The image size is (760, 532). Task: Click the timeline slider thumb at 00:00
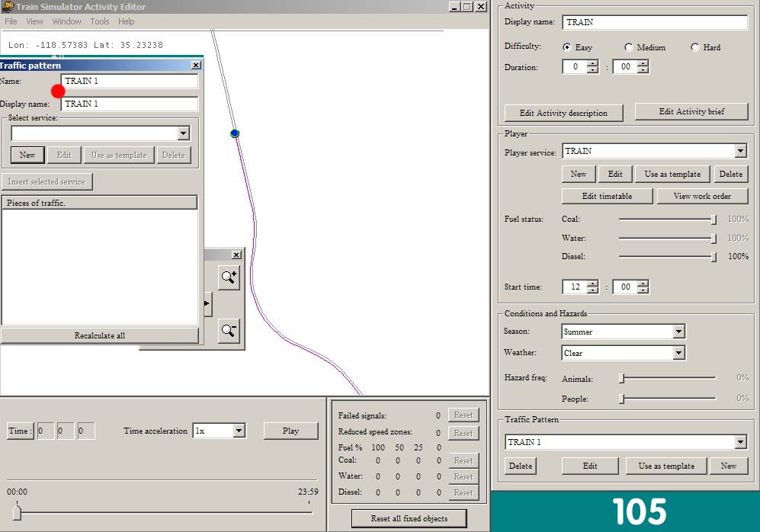17,511
